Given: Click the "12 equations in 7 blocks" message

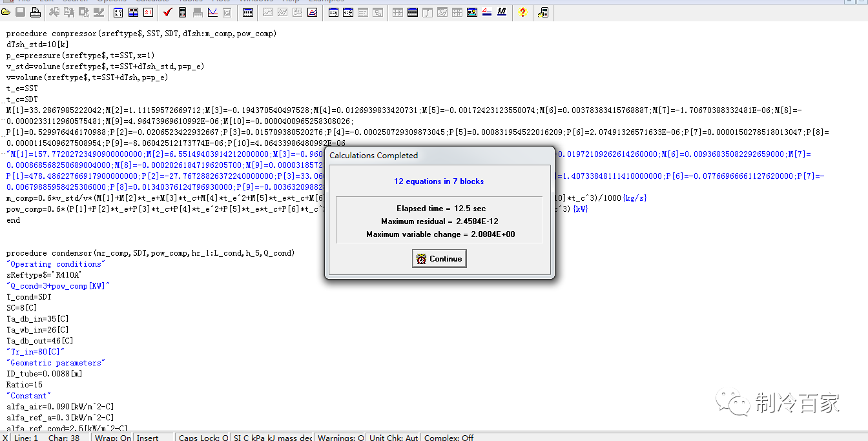Looking at the screenshot, I should [439, 181].
